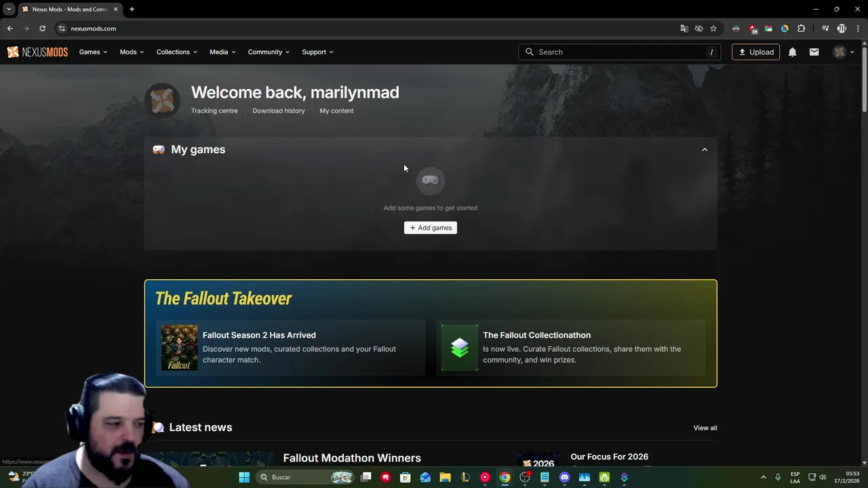Viewport: 868px width, 488px height.
Task: Click the ESP LAA language indicator
Action: (795, 477)
